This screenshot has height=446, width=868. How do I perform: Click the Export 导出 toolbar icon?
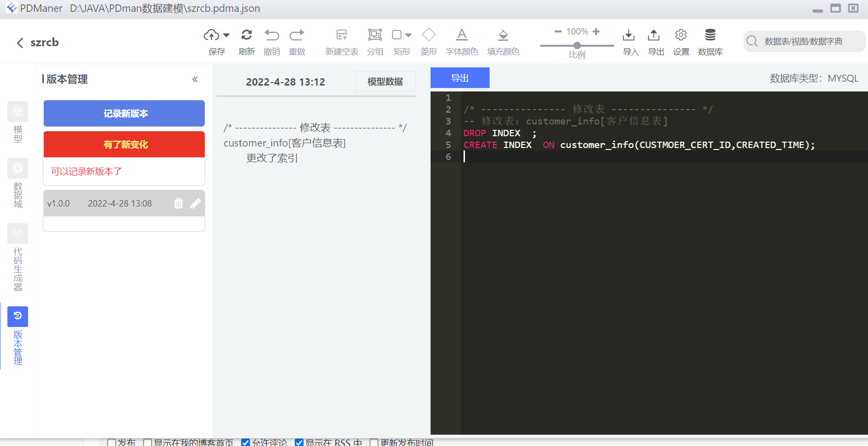point(654,35)
